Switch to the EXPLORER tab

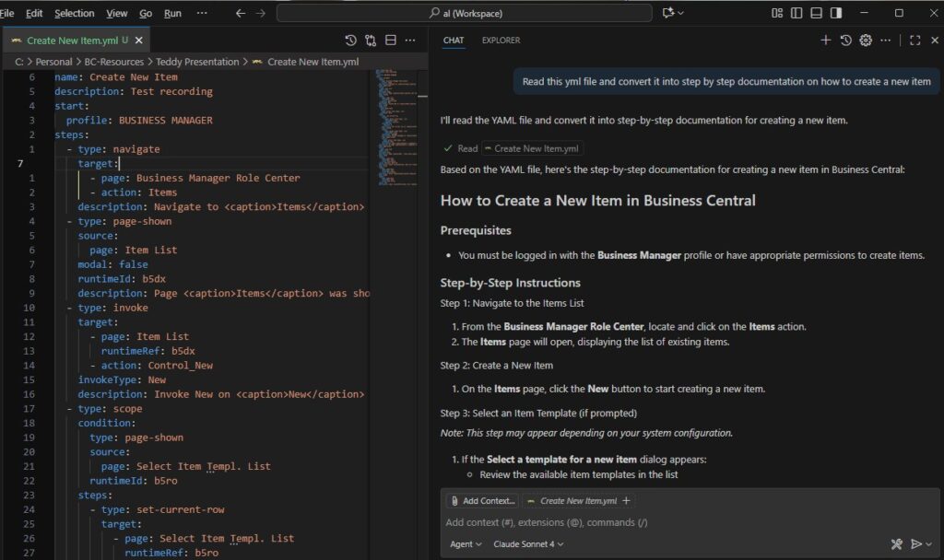click(501, 41)
